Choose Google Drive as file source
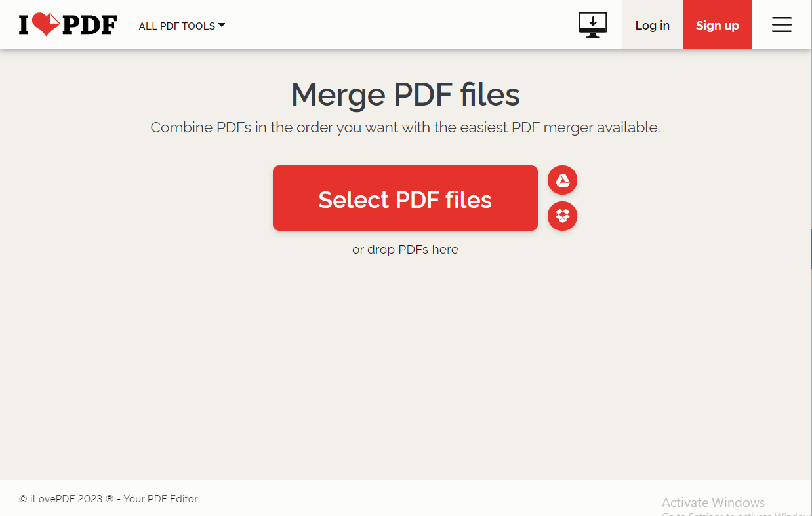 pos(562,180)
